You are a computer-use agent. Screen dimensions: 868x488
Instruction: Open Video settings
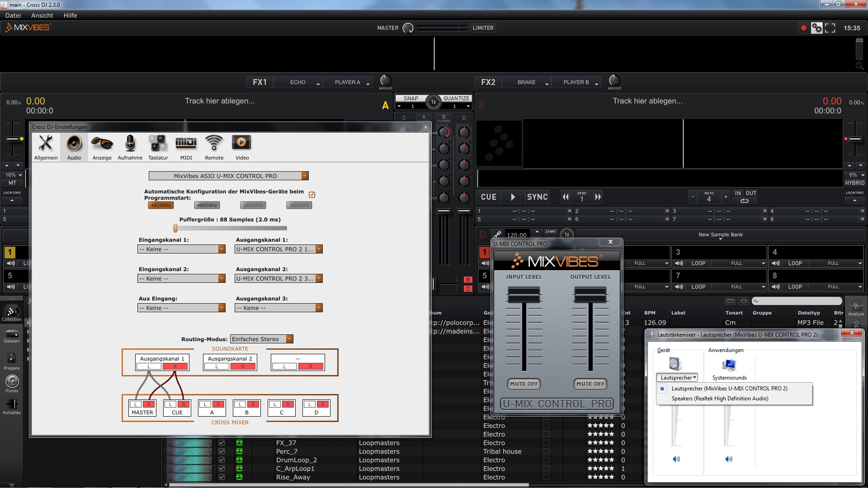click(242, 147)
